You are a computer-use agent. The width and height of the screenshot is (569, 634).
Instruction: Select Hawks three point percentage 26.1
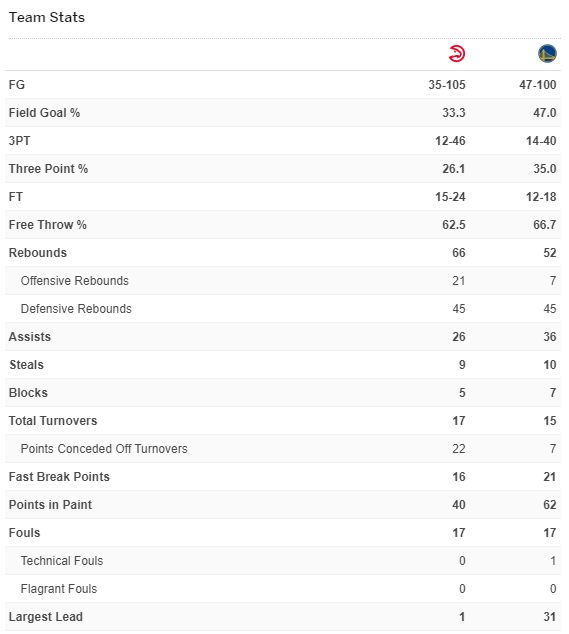(453, 169)
